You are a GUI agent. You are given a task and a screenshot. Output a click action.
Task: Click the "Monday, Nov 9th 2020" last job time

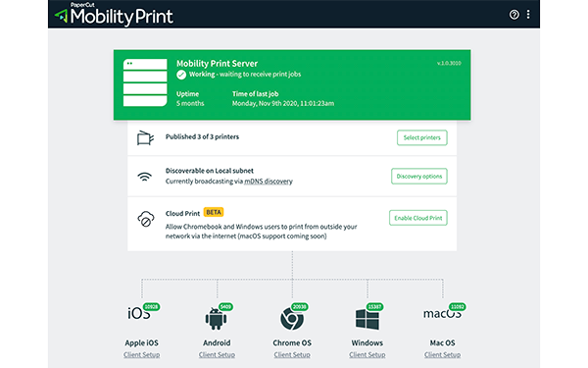tap(283, 103)
